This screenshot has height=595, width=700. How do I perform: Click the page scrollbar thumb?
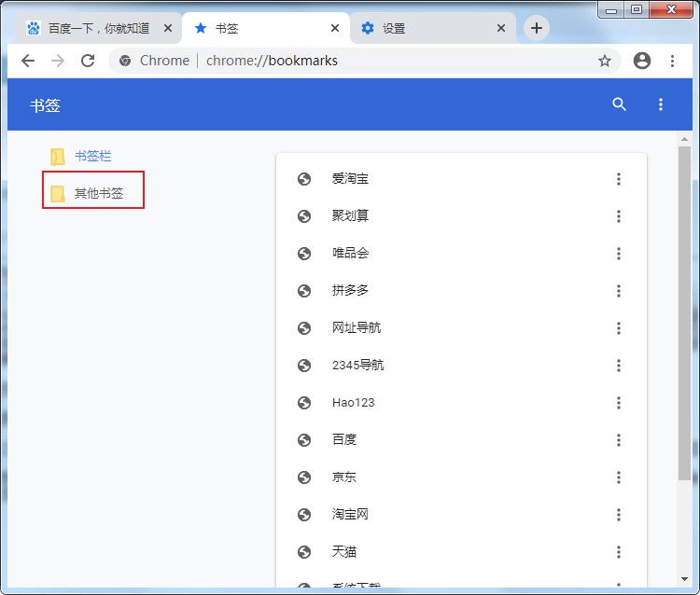coord(684,313)
